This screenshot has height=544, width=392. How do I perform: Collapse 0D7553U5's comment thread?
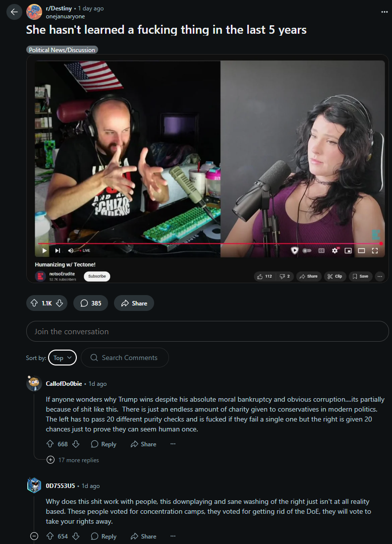[x=34, y=537]
